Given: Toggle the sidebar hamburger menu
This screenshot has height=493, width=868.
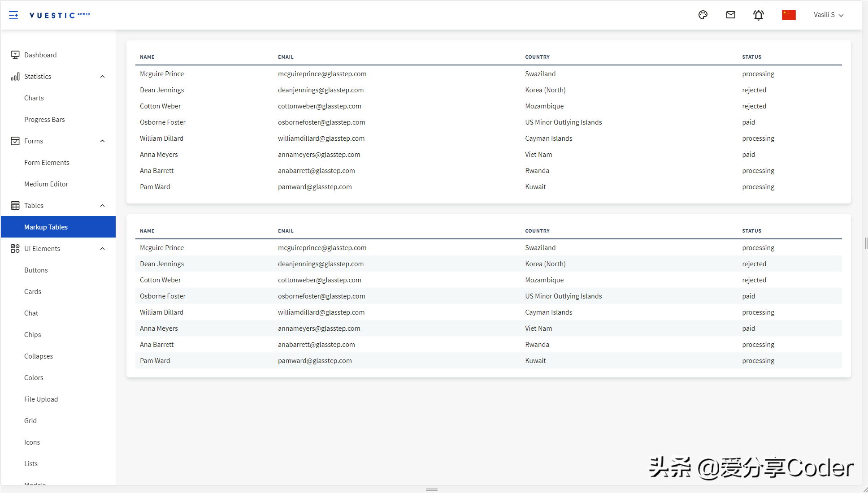Looking at the screenshot, I should pyautogui.click(x=13, y=15).
